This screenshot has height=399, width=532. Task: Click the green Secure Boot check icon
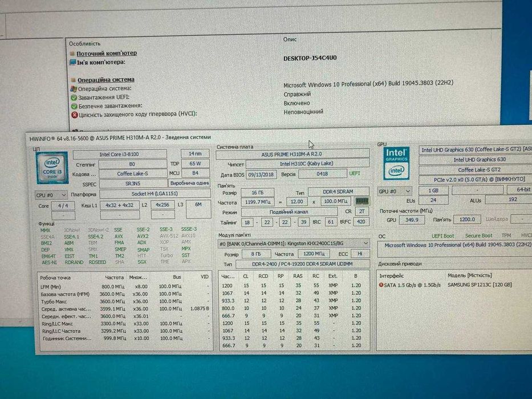[74, 106]
